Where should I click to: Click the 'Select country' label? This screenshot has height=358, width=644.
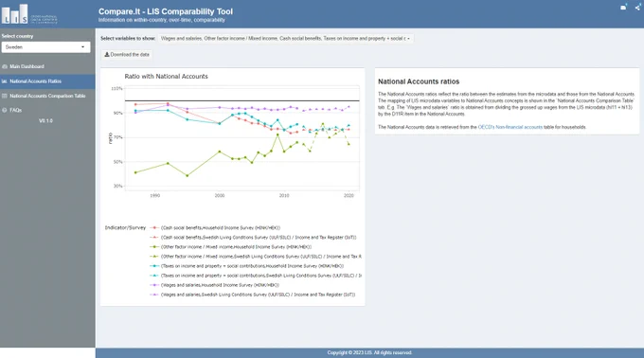(x=17, y=36)
